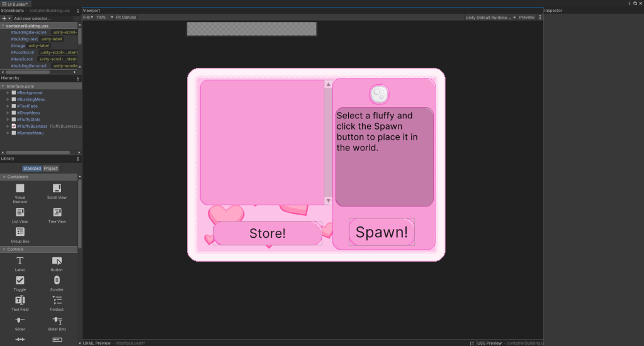Click the Hierarchy horizontal scrollbar
This screenshot has width=644, height=346.
[x=38, y=152]
